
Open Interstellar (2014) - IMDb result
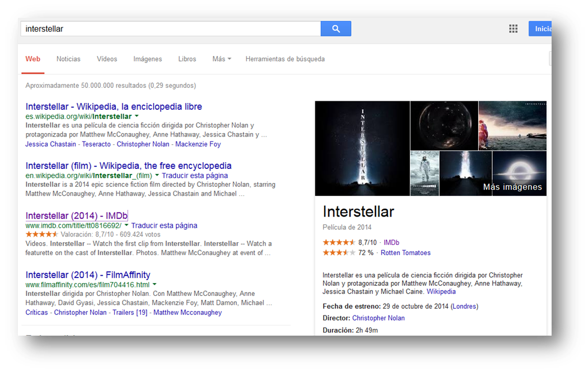click(77, 216)
